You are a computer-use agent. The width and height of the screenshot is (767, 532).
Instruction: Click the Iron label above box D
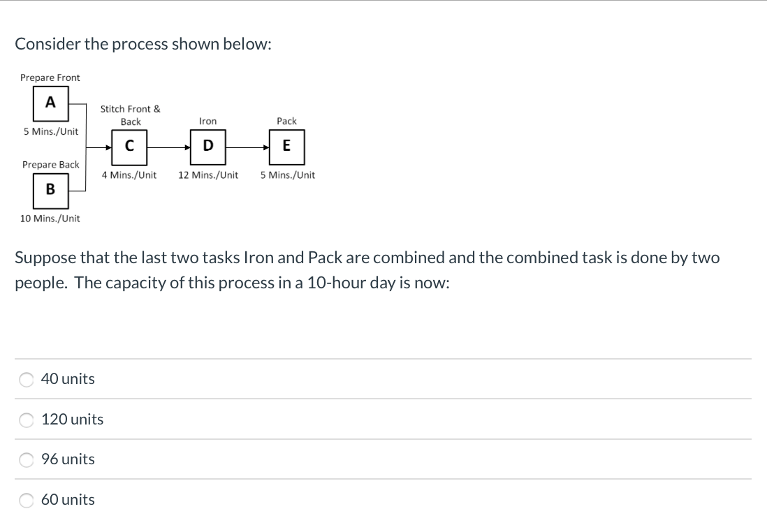(207, 121)
